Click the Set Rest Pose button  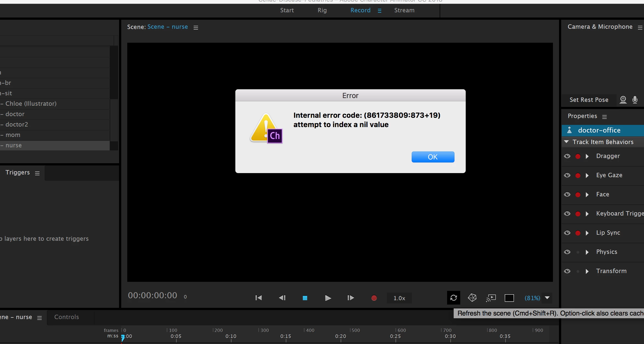click(x=589, y=100)
